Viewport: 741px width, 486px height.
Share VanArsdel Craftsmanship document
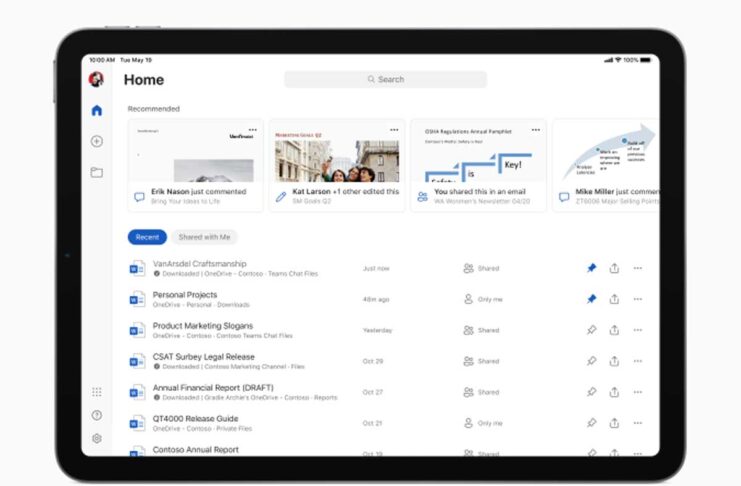click(x=614, y=268)
